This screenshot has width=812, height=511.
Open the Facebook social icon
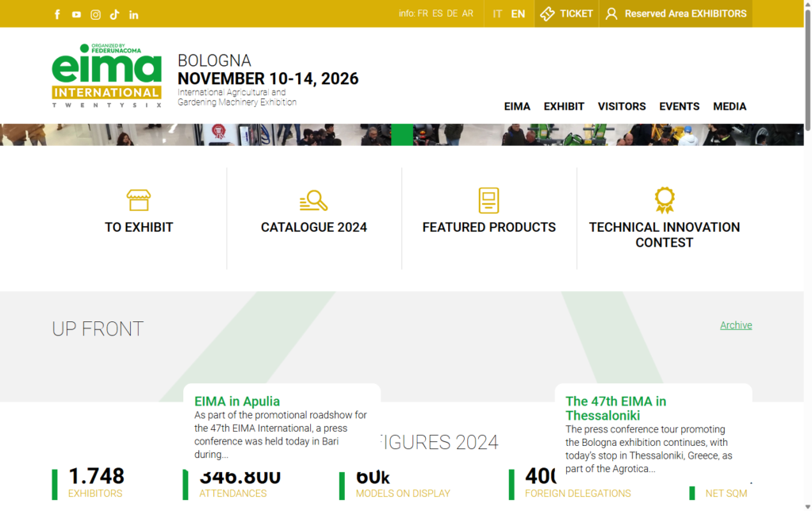(57, 14)
